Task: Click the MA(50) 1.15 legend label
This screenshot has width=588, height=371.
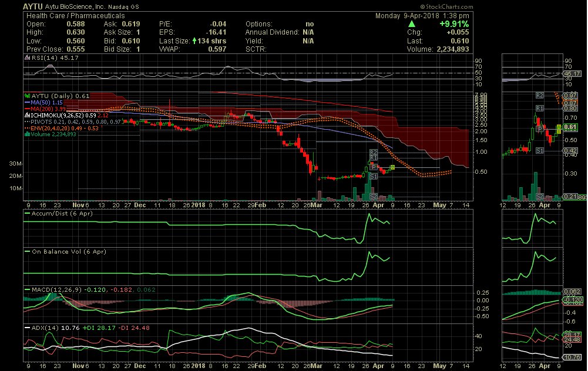Action: (47, 102)
